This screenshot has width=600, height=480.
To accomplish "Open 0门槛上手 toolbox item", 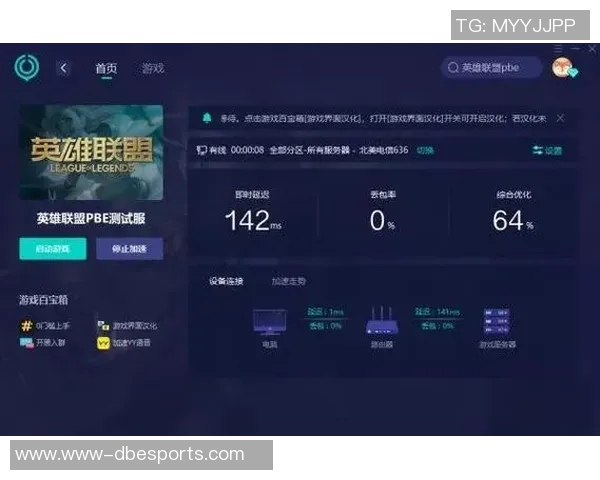I will click(x=45, y=326).
